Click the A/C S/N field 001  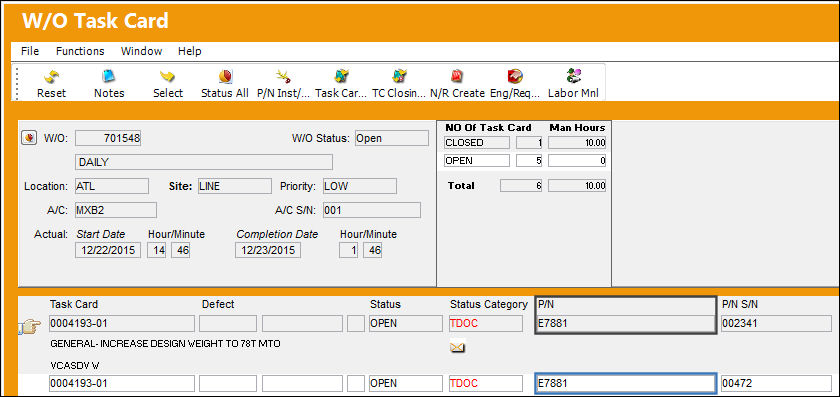pos(372,210)
